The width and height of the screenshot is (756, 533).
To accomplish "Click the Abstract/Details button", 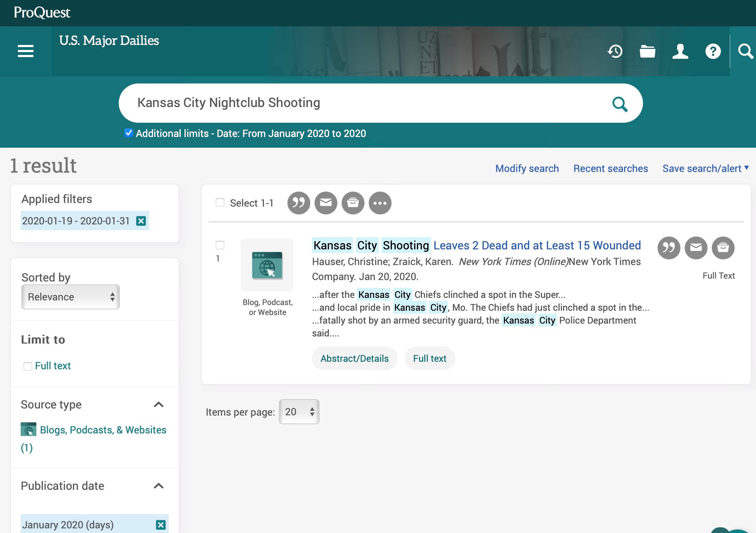I will click(x=354, y=358).
